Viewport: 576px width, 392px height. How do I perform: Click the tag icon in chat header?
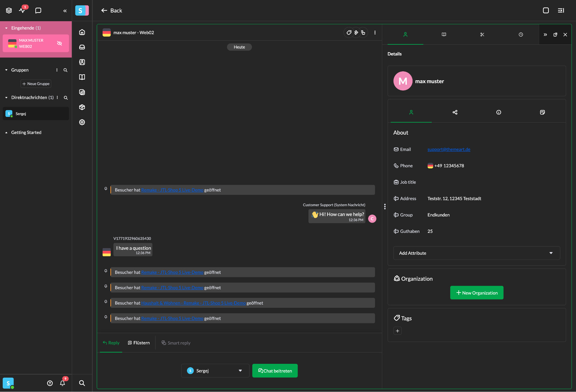point(349,33)
